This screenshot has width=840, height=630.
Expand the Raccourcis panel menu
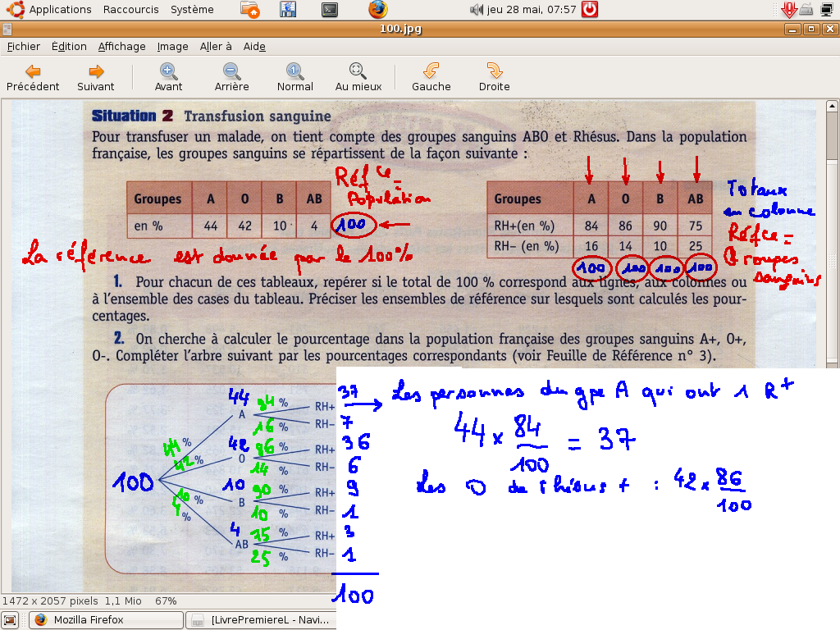[130, 10]
